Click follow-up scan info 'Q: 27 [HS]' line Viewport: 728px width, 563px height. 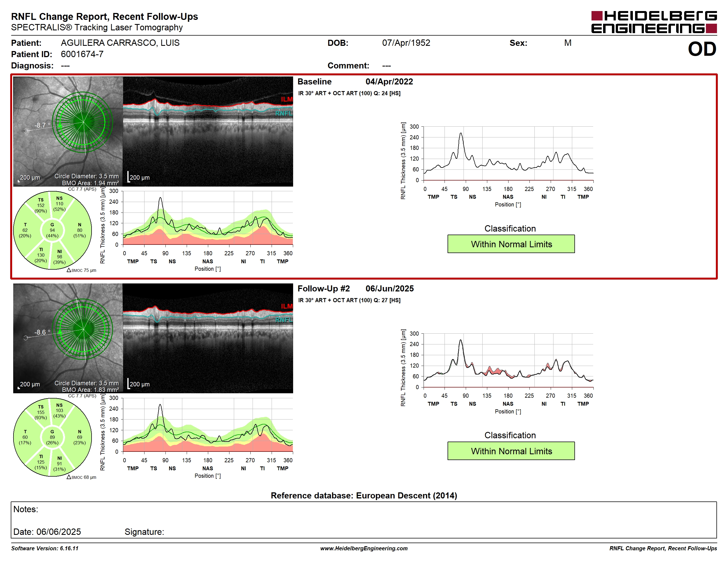coord(349,300)
